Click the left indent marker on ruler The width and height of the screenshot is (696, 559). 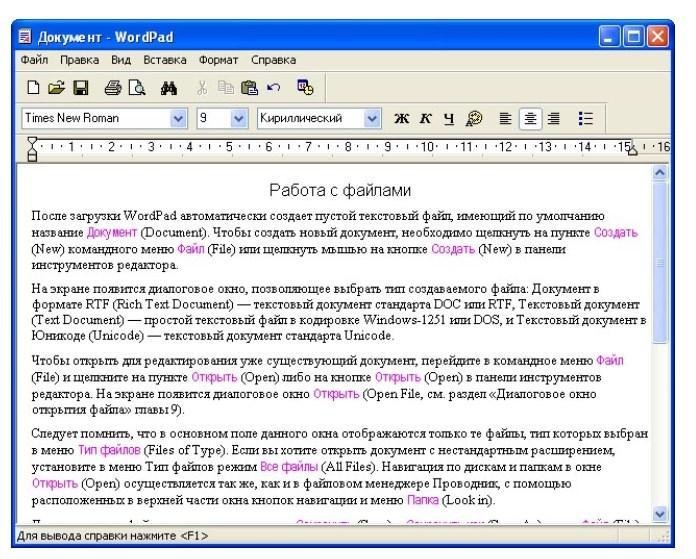(x=32, y=149)
